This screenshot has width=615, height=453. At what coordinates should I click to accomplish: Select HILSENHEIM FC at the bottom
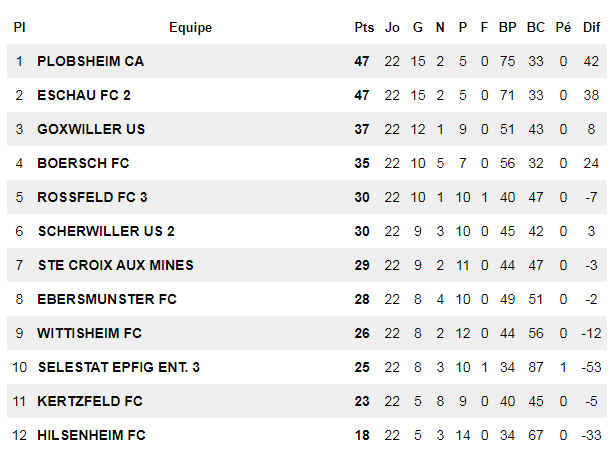pyautogui.click(x=91, y=435)
